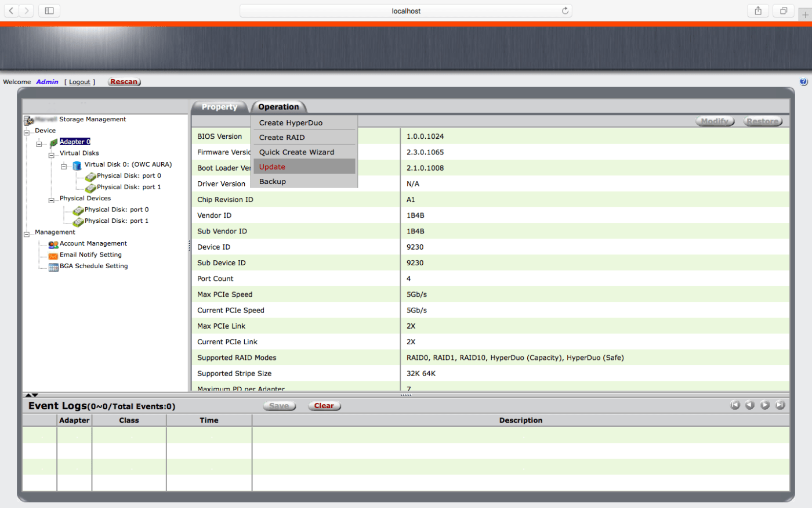The image size is (812, 508).
Task: Click disk icon of port 0 under Physical Devices
Action: [x=78, y=211]
